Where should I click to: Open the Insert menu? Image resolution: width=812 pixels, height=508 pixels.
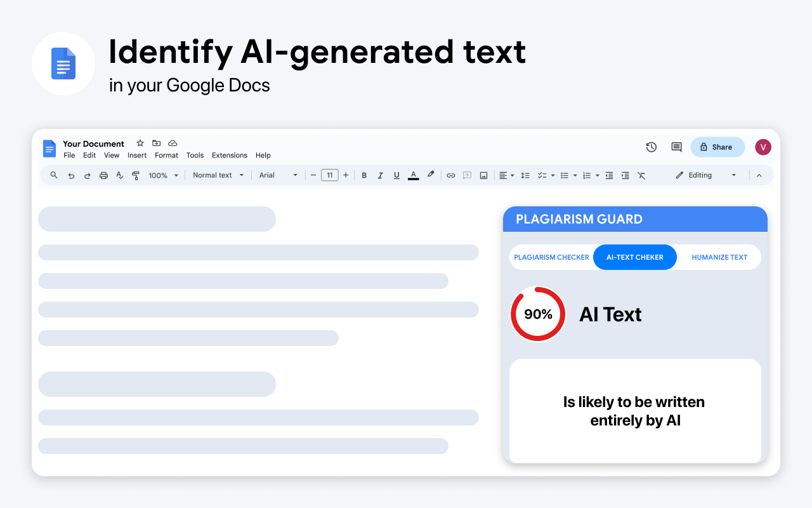click(137, 156)
